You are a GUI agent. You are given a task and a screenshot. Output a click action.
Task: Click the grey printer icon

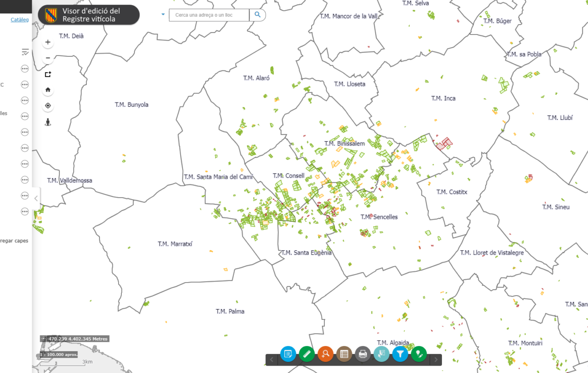(363, 354)
